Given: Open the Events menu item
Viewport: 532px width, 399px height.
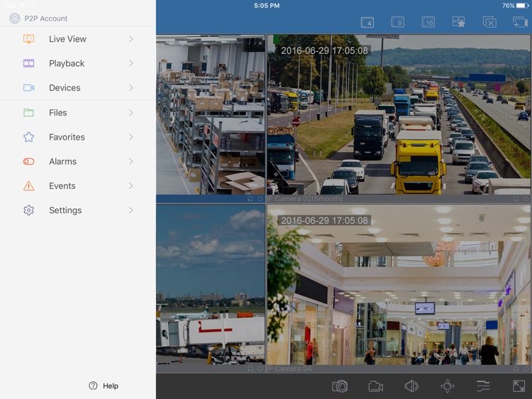Looking at the screenshot, I should [78, 186].
